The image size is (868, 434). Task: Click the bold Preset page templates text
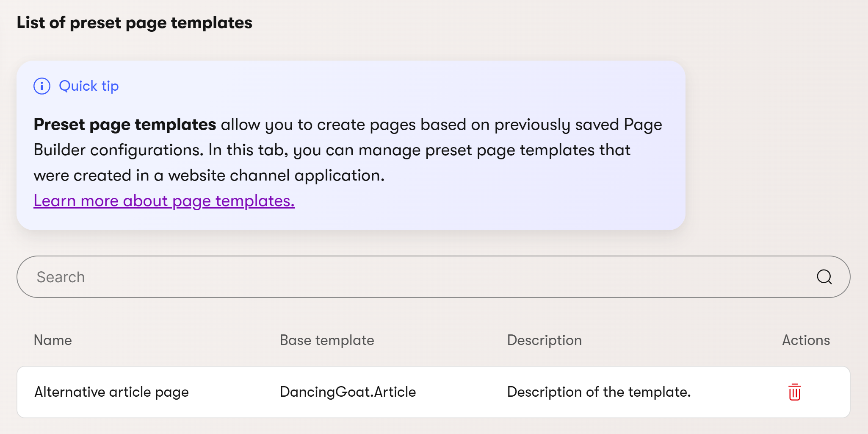(125, 125)
